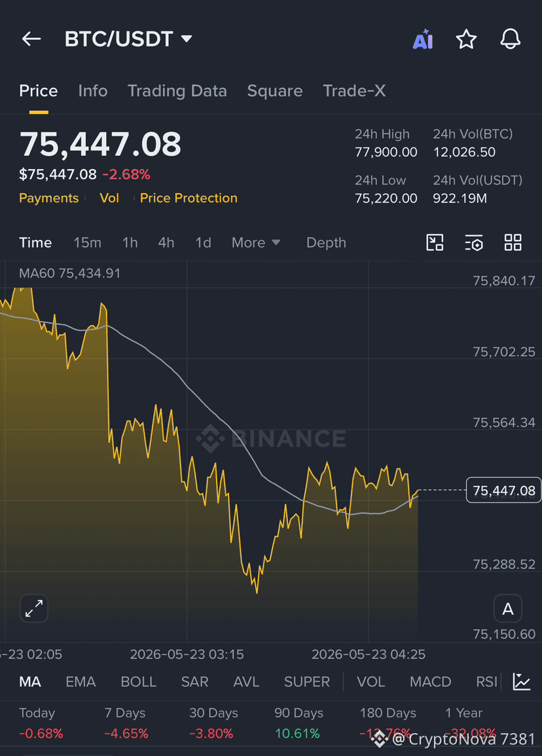This screenshot has height=756, width=542.
Task: Toggle the BOLL indicator
Action: point(138,682)
